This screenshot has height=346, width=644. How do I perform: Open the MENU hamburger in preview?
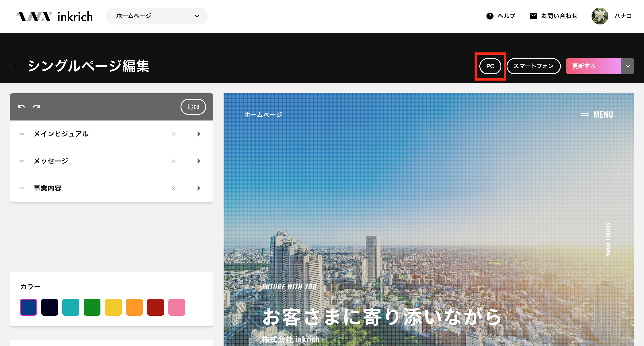(x=597, y=115)
